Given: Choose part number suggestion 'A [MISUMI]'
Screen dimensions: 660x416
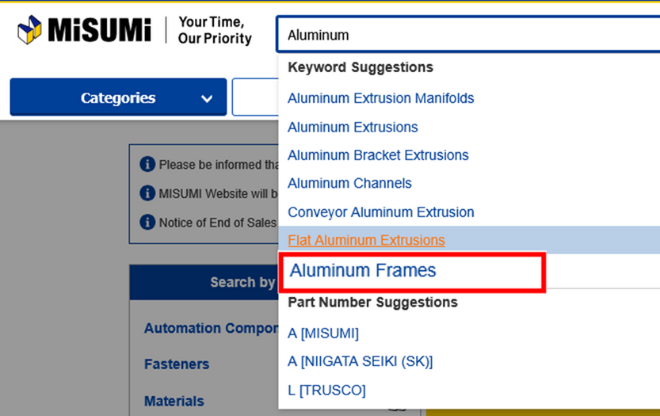Looking at the screenshot, I should [x=323, y=333].
